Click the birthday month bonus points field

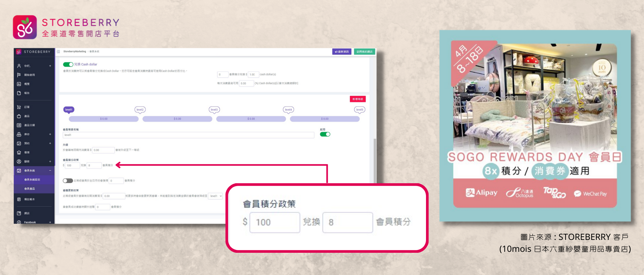[116, 181]
